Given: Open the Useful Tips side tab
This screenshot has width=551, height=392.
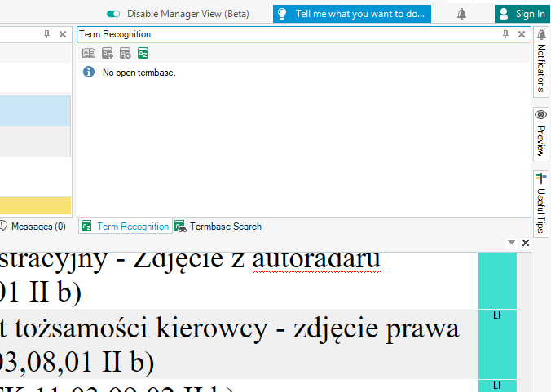Looking at the screenshot, I should pos(541,204).
